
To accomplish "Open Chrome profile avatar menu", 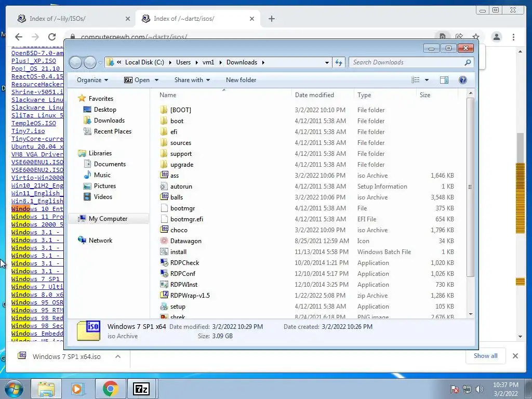I will 497,37.
